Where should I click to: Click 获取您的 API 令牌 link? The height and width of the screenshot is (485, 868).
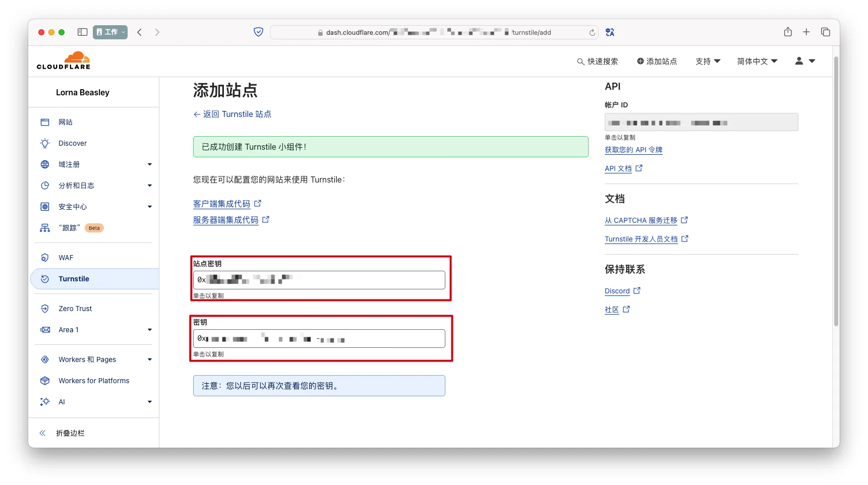click(633, 150)
